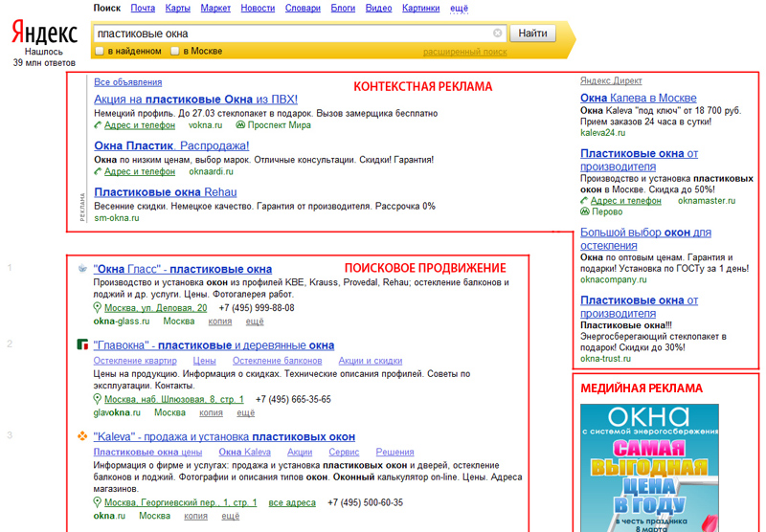Image resolution: width=766 pixels, height=532 pixels.
Task: Open the 'Окна Kaleva' sitelink
Action: tap(244, 452)
